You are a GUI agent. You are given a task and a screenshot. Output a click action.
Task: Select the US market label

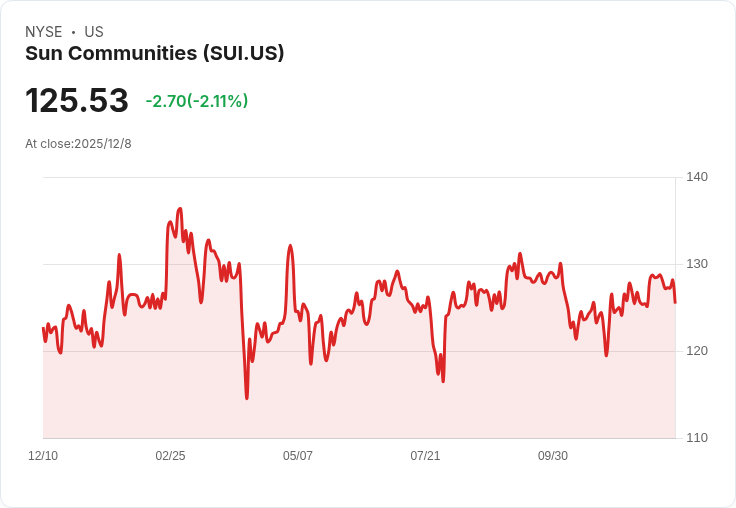click(x=94, y=32)
